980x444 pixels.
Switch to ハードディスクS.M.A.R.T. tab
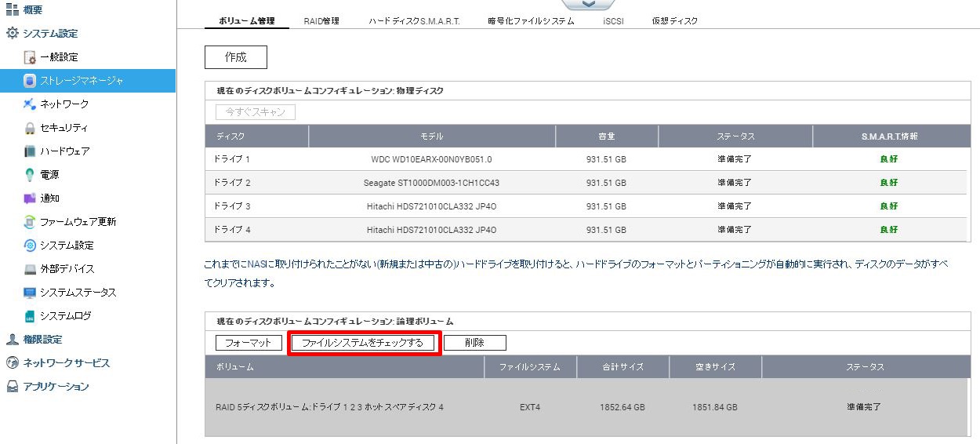pos(414,21)
